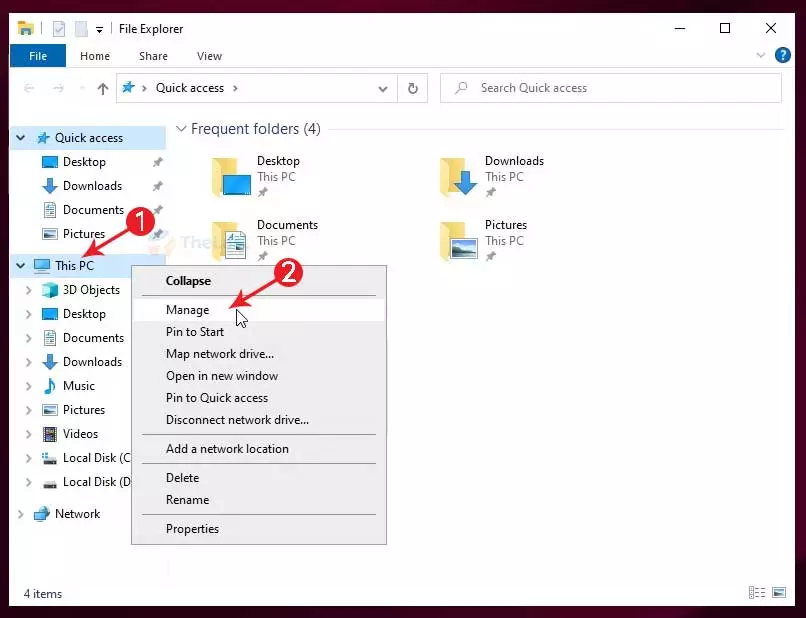
Task: Switch to Large icons view in status bar
Action: pyautogui.click(x=779, y=593)
